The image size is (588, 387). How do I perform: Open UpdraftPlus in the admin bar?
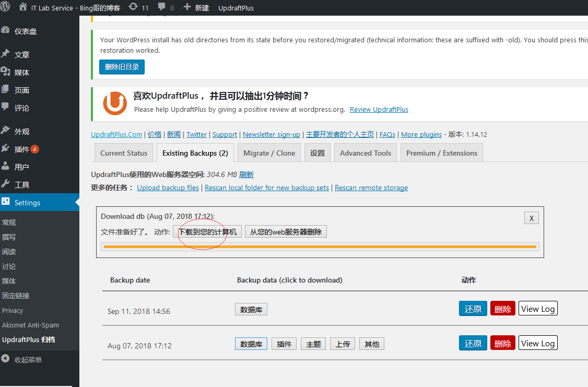(x=236, y=8)
